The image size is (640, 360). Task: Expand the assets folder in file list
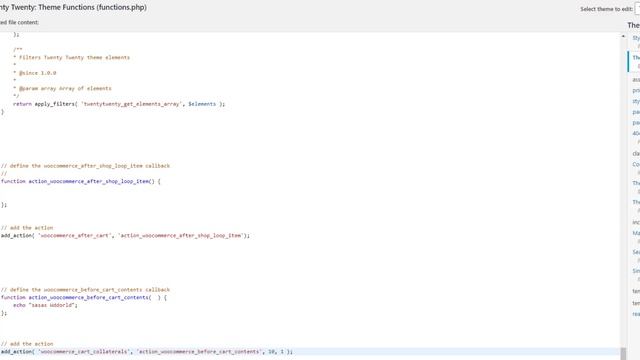(636, 80)
